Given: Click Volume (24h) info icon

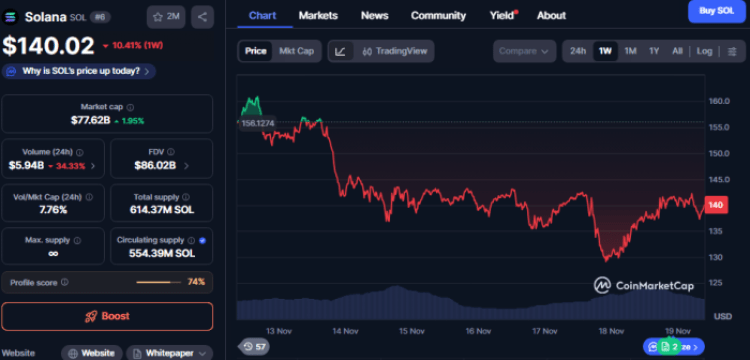Looking at the screenshot, I should (80, 152).
